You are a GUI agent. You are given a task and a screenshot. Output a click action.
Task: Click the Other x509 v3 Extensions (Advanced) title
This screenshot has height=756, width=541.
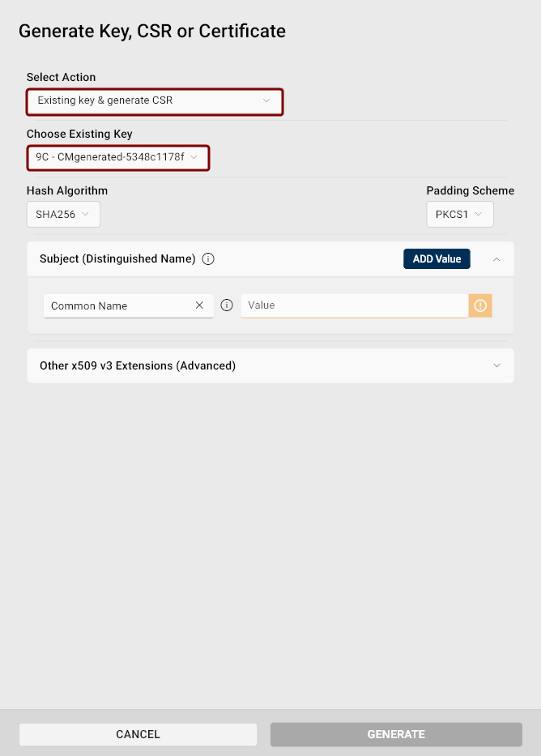(138, 365)
